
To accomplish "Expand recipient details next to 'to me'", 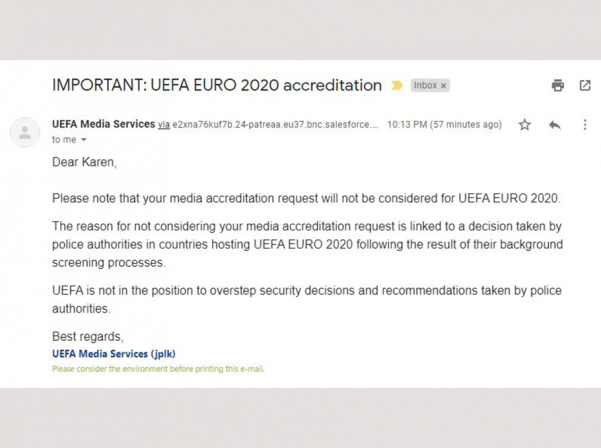I will coord(84,140).
